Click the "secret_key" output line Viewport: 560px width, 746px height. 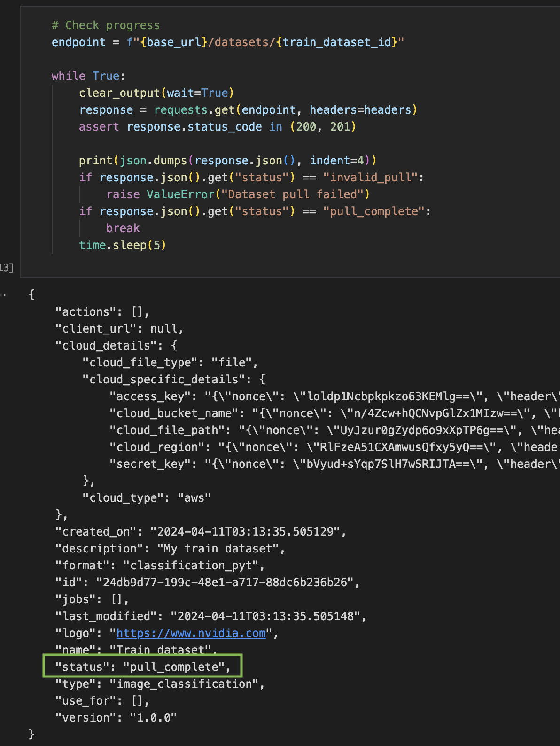point(334,464)
